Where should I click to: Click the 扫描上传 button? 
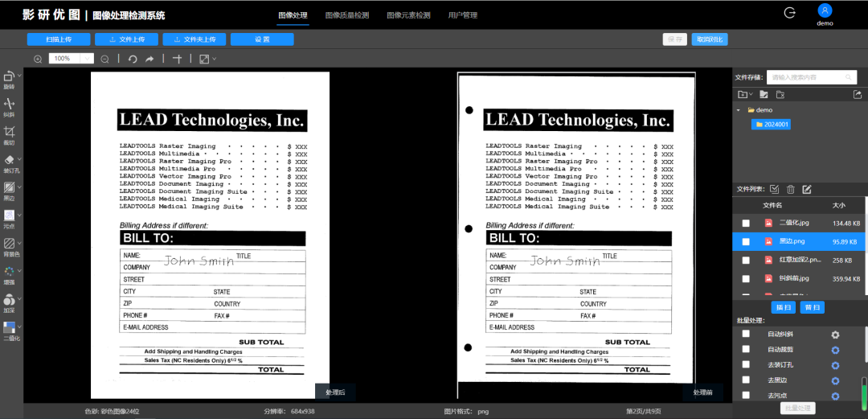[x=59, y=39]
